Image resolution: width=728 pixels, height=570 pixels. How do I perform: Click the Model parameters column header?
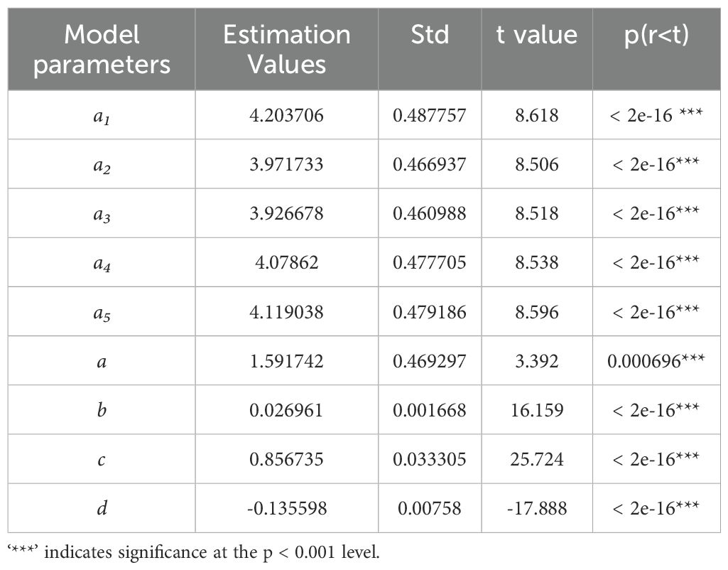click(102, 49)
